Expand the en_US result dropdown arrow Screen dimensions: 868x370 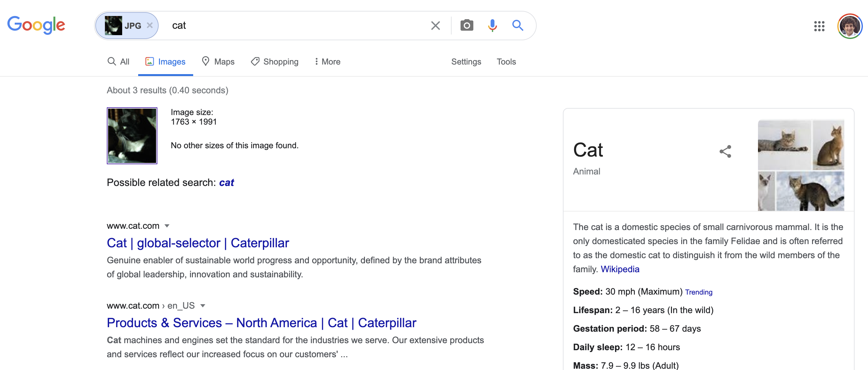point(202,306)
